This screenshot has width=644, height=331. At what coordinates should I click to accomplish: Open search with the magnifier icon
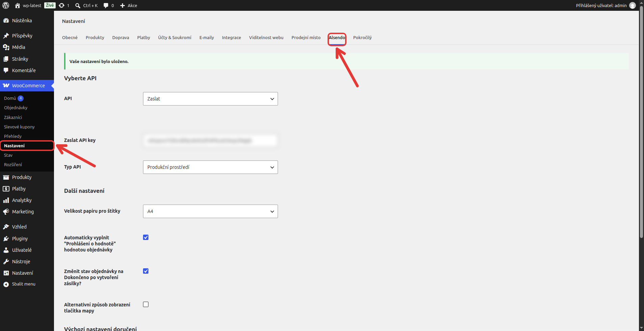(78, 5)
